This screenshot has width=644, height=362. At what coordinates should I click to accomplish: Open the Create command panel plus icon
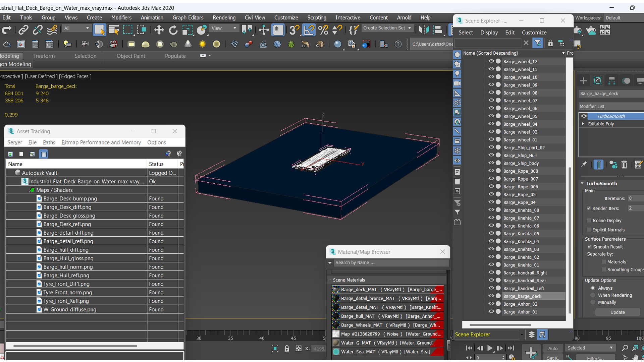coord(583,81)
